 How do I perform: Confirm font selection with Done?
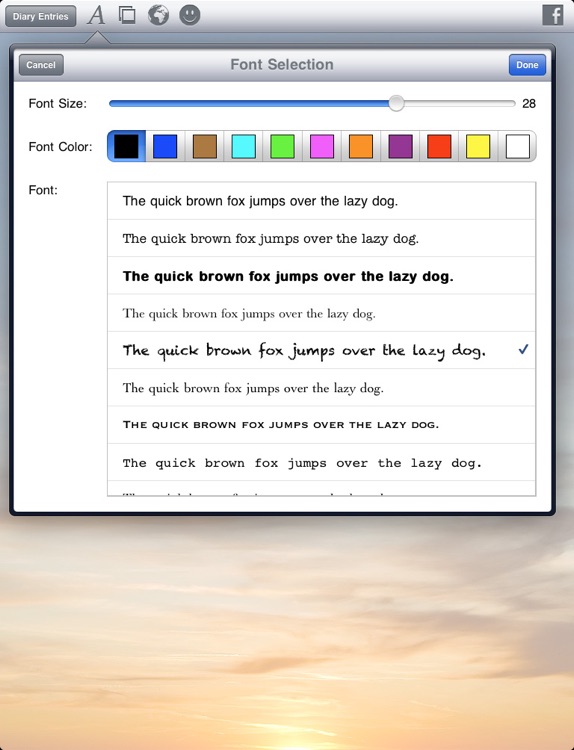(527, 65)
